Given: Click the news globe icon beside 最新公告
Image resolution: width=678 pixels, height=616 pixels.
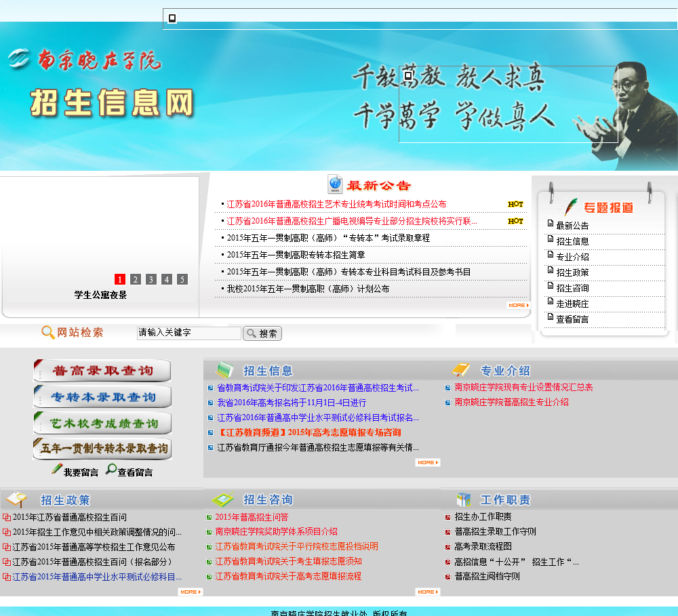Looking at the screenshot, I should [335, 184].
